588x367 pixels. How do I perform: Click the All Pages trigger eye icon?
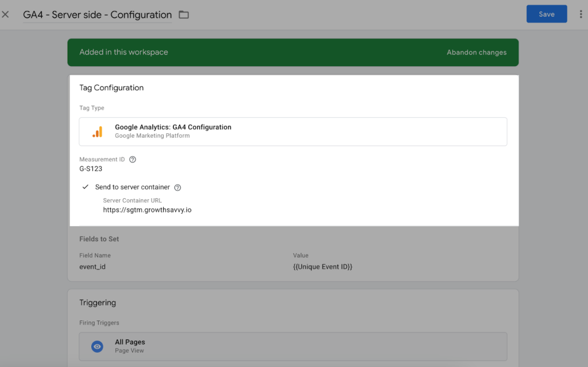pos(97,346)
